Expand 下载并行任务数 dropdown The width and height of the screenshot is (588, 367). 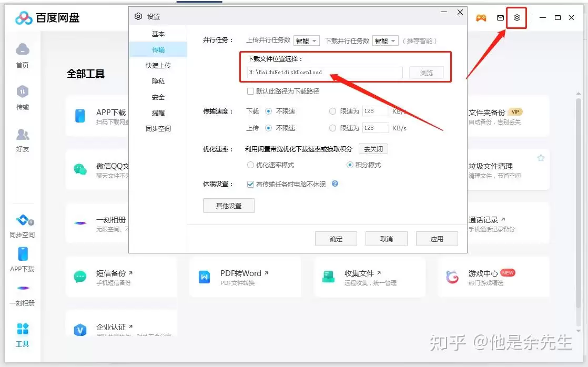coord(385,41)
